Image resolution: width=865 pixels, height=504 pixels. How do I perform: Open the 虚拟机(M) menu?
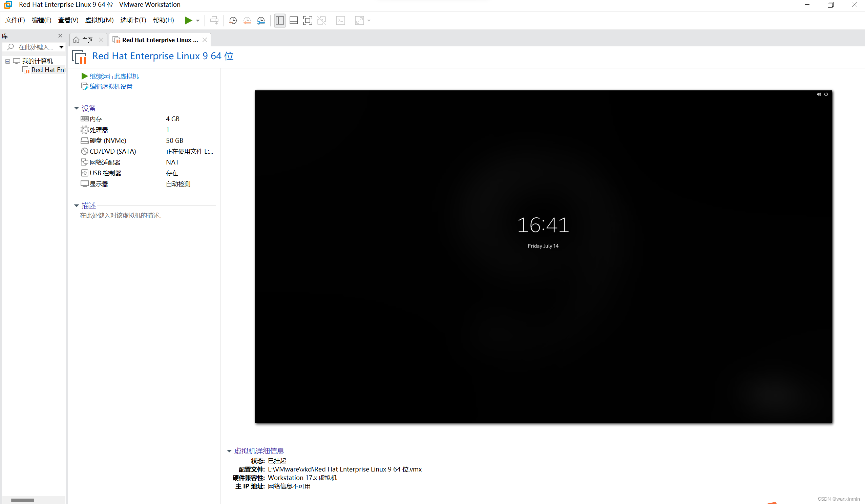pos(99,20)
